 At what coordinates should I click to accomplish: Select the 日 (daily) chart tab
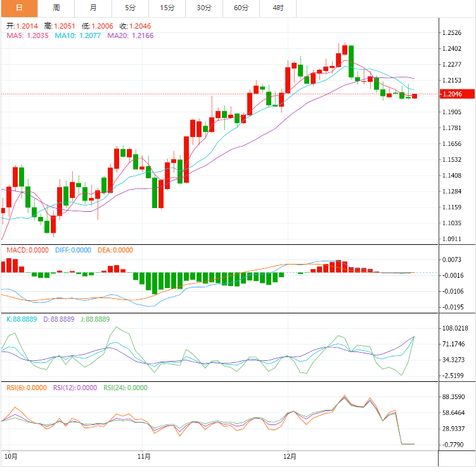pyautogui.click(x=19, y=8)
